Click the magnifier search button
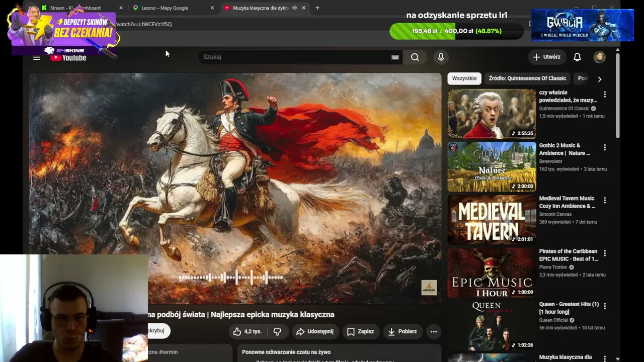This screenshot has height=362, width=644. click(415, 57)
